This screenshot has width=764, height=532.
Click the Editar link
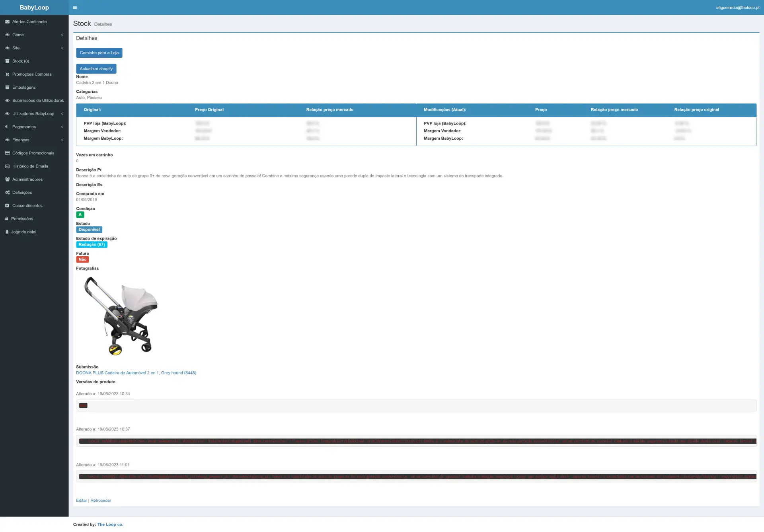click(x=82, y=501)
